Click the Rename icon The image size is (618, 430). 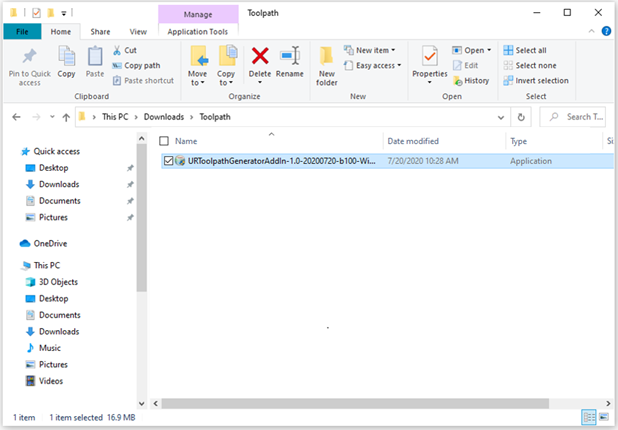tap(290, 56)
